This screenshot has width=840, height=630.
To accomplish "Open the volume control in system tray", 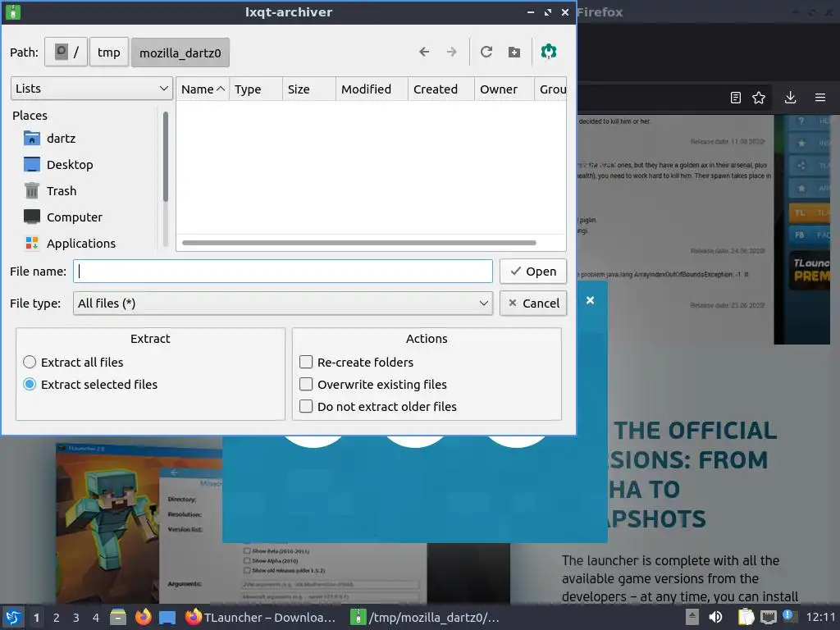I will click(x=715, y=617).
